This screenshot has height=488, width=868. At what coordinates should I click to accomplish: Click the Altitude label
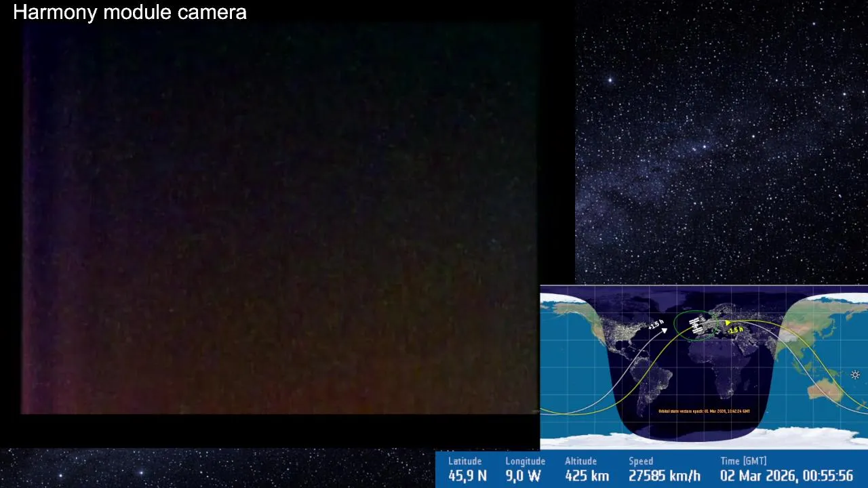580,461
